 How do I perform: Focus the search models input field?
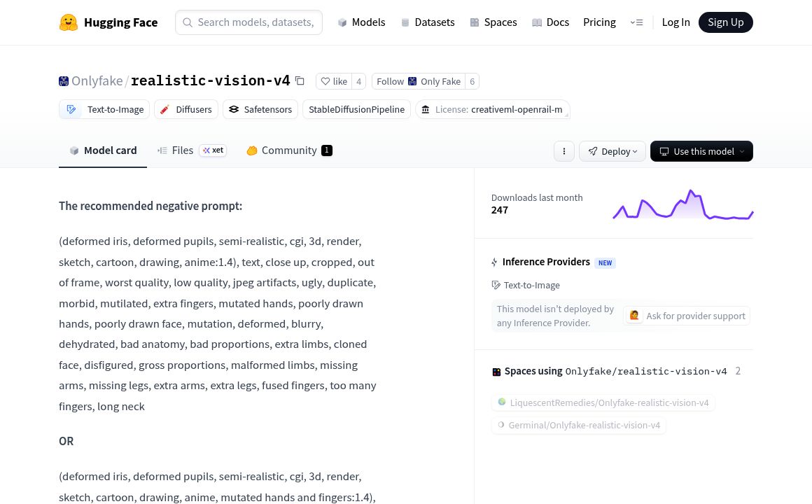point(255,22)
